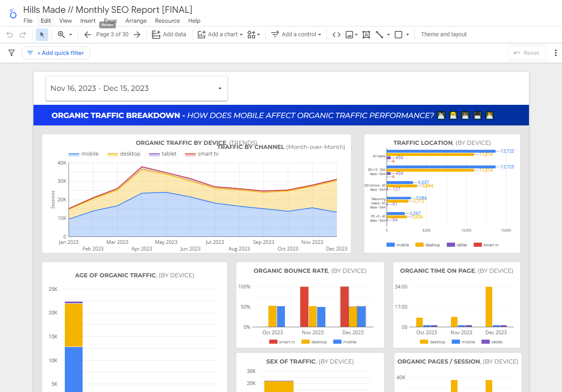The width and height of the screenshot is (562, 392).
Task: Go to the previous report page
Action: pos(88,35)
